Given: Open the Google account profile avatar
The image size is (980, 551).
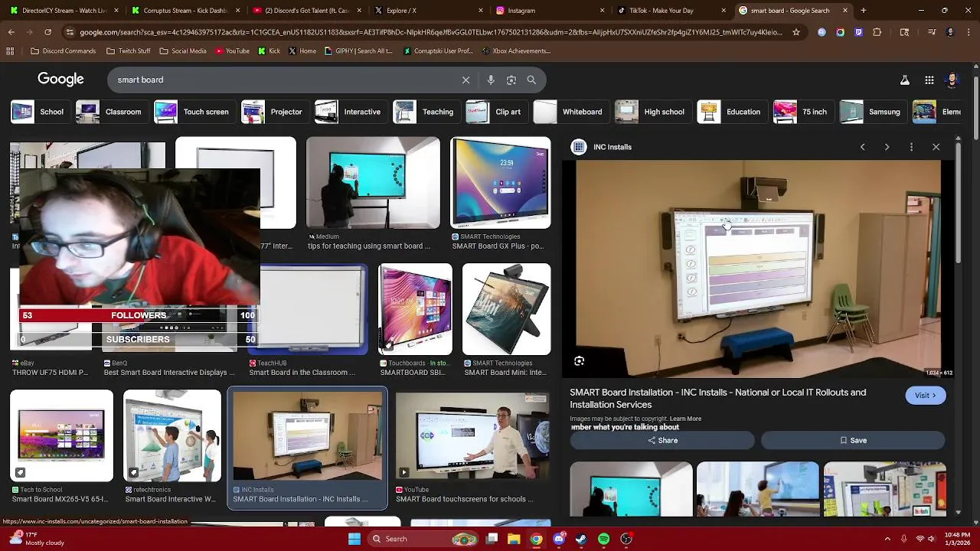Looking at the screenshot, I should 952,80.
